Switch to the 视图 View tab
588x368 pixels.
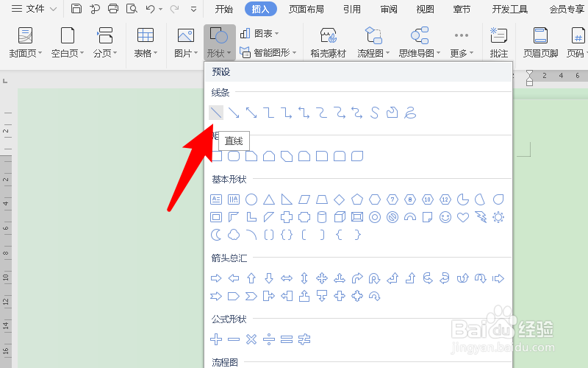coord(426,9)
